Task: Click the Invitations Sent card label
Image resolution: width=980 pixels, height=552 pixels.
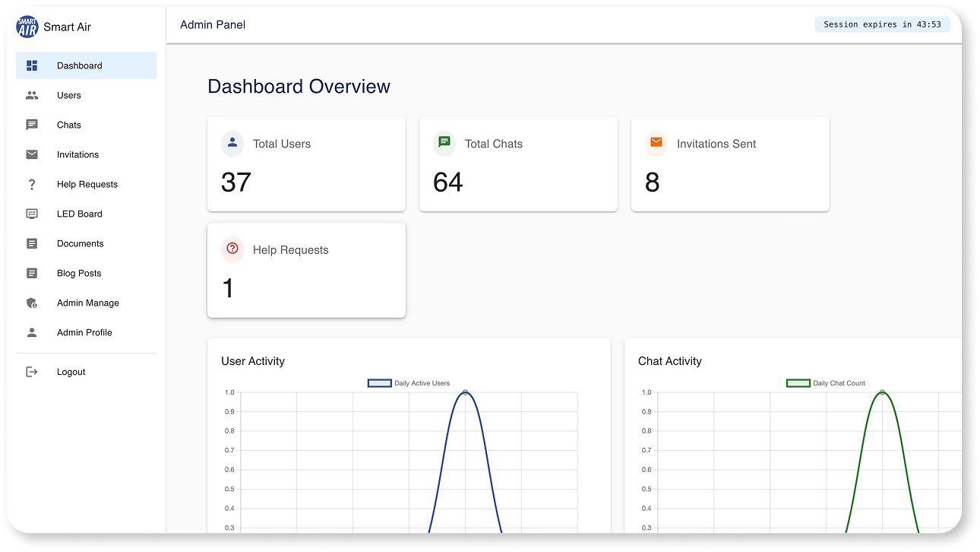Action: point(716,144)
